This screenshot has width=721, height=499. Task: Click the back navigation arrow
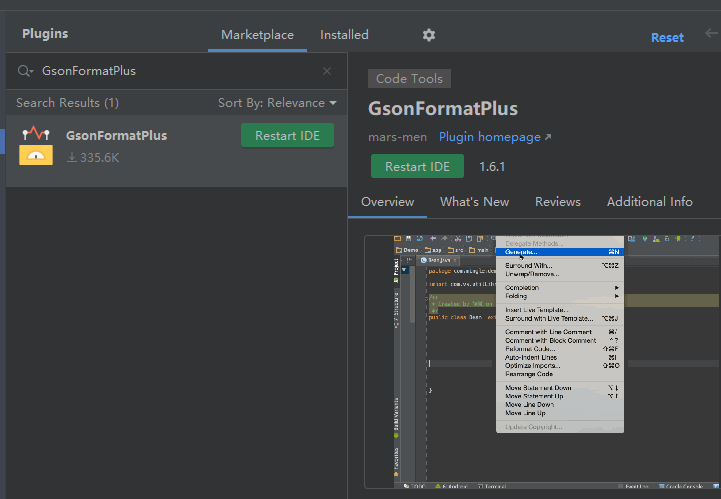(x=711, y=34)
